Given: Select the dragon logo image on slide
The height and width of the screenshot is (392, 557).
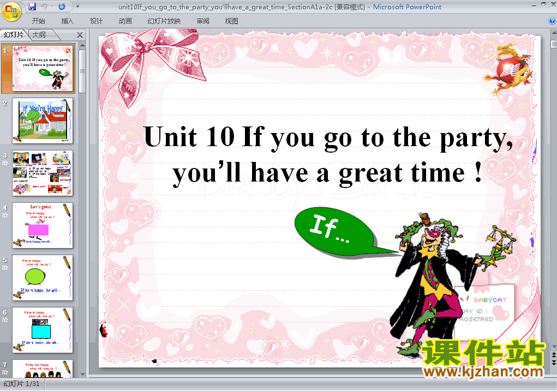Looking at the screenshot, I should pyautogui.click(x=507, y=68).
